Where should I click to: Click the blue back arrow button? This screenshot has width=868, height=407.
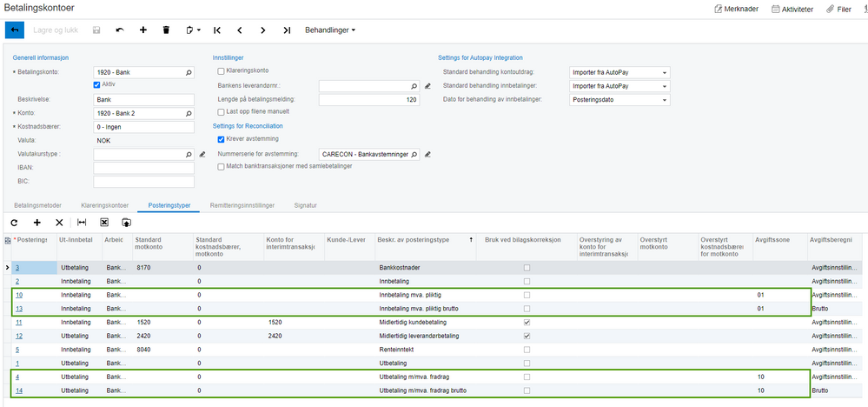pyautogui.click(x=15, y=30)
